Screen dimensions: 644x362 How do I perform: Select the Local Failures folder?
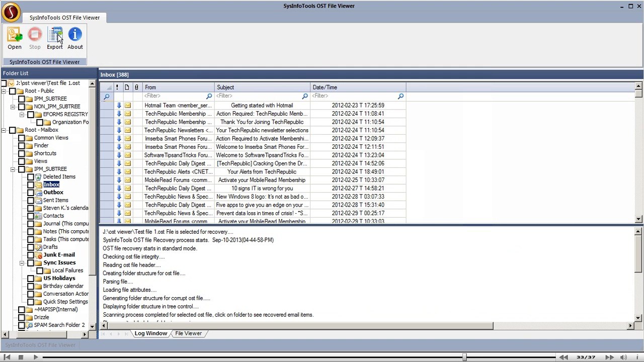67,270
